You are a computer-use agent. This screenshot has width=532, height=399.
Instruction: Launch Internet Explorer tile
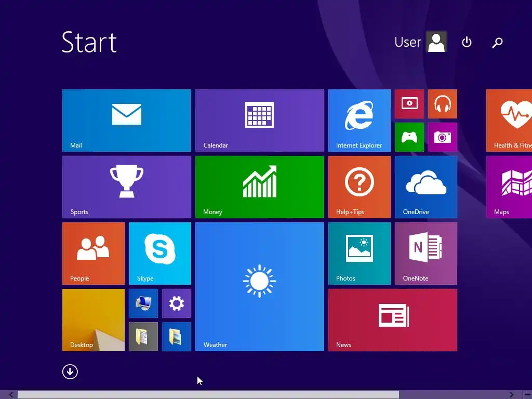click(x=360, y=121)
